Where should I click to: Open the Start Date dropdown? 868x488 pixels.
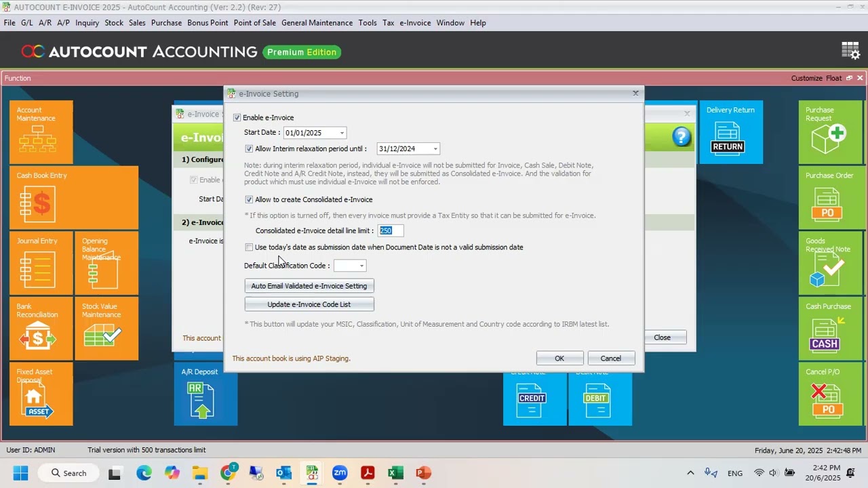click(x=342, y=133)
